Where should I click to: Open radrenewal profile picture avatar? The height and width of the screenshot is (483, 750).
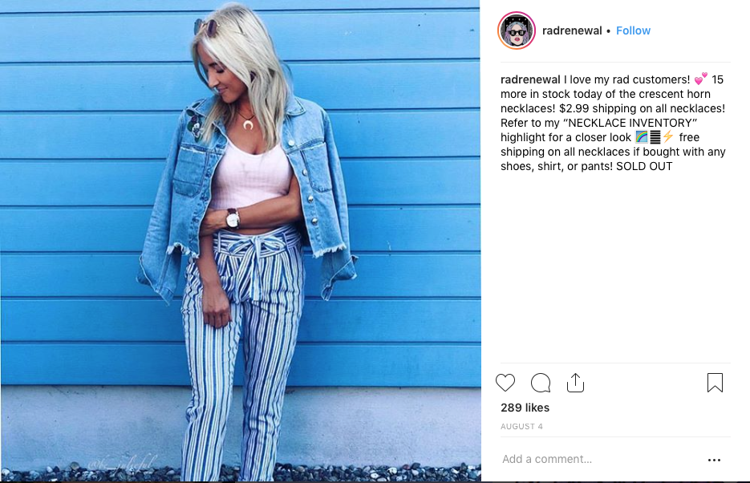(516, 31)
